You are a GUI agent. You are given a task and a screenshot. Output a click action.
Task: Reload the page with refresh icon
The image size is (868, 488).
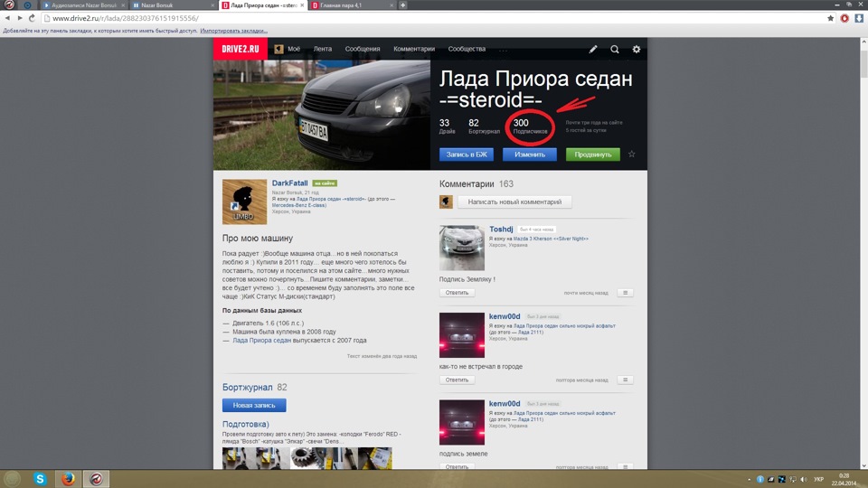(x=33, y=18)
